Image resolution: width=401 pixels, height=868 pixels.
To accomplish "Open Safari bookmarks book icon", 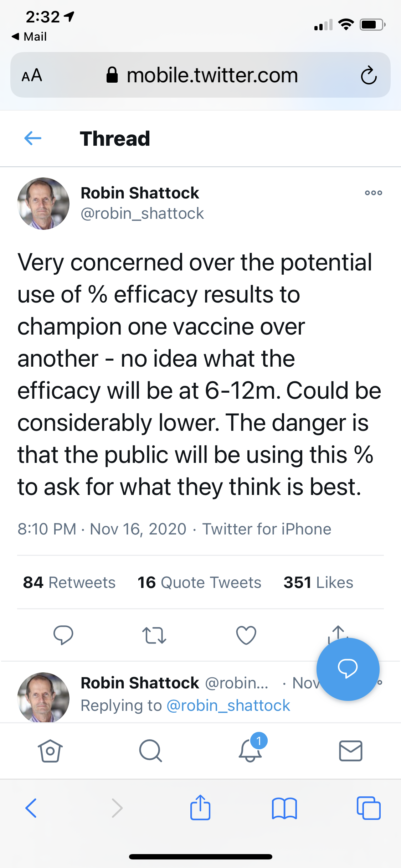I will 284,808.
